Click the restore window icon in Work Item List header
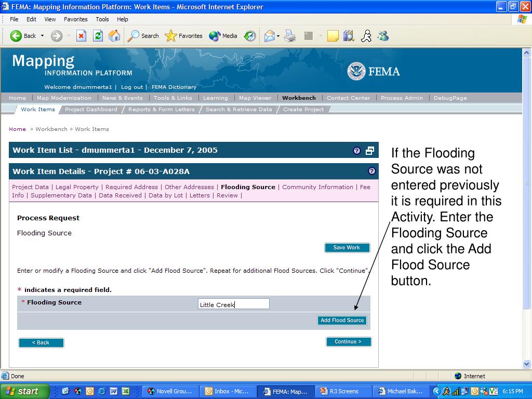 click(x=370, y=151)
